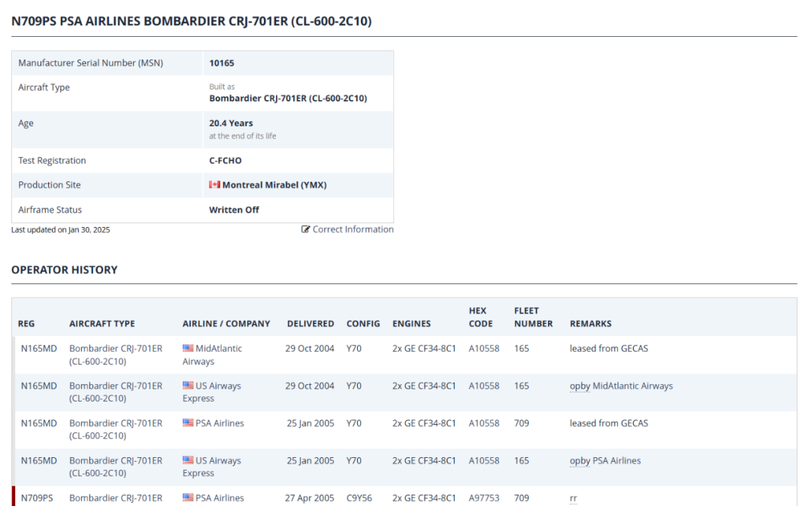Click the US flag in the N709PS row

[188, 497]
